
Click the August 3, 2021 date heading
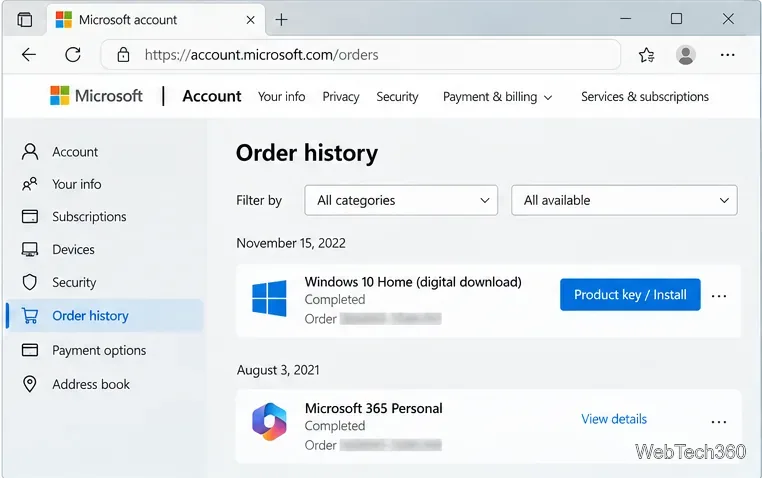point(278,370)
